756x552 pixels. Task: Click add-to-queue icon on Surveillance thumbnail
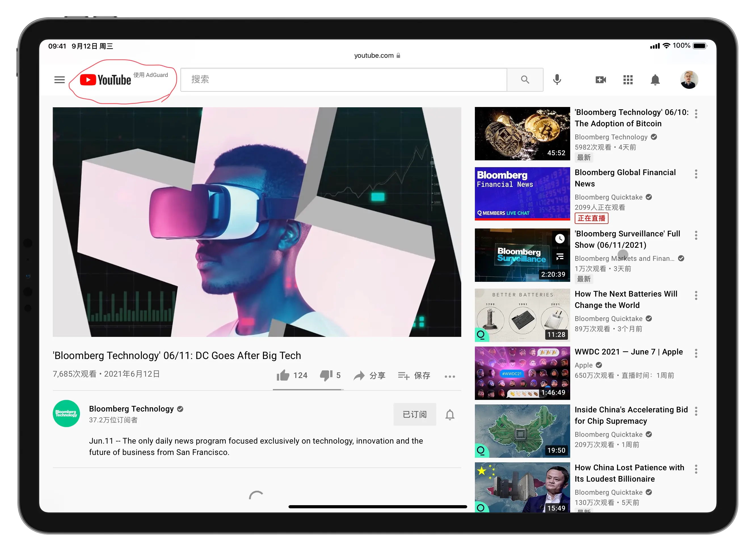560,257
